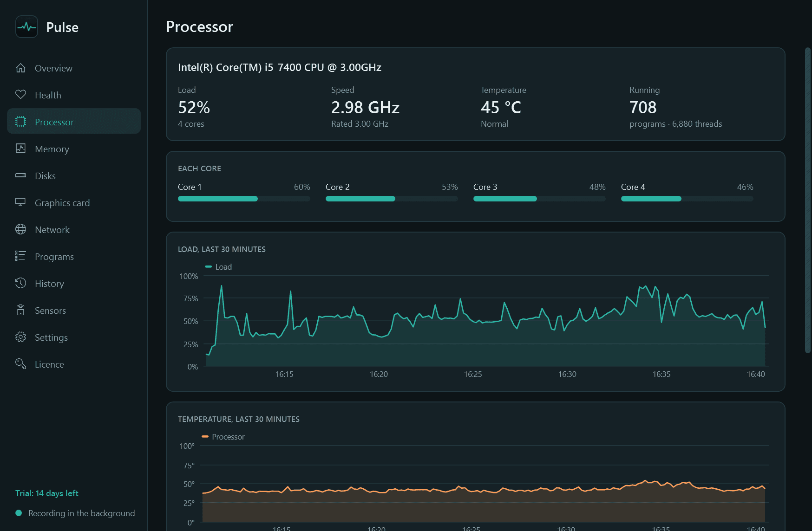Click the Core 4 usage bar
This screenshot has width=812, height=531.
pyautogui.click(x=687, y=199)
